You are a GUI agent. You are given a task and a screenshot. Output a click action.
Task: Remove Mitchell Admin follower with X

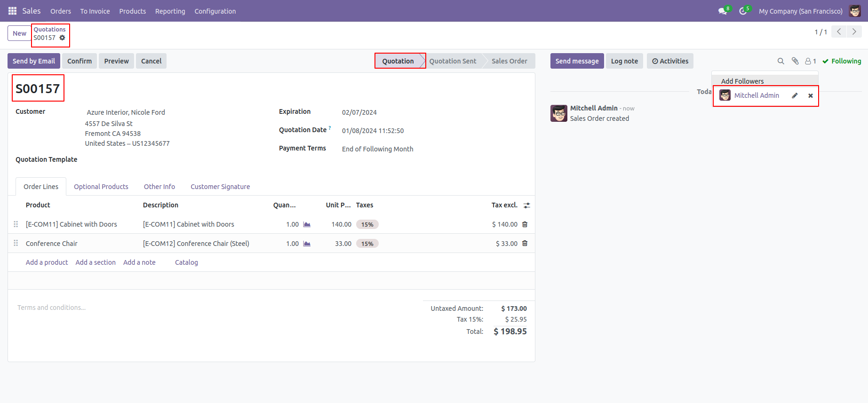[811, 95]
